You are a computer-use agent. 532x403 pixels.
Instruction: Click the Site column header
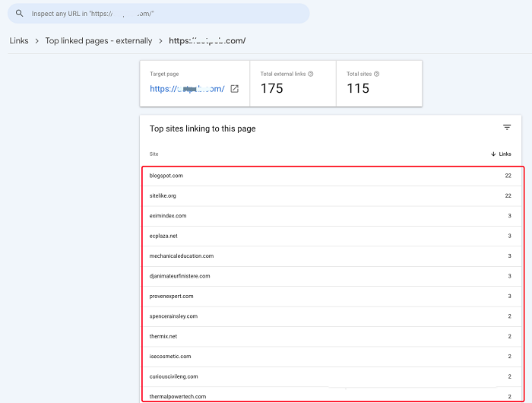154,154
